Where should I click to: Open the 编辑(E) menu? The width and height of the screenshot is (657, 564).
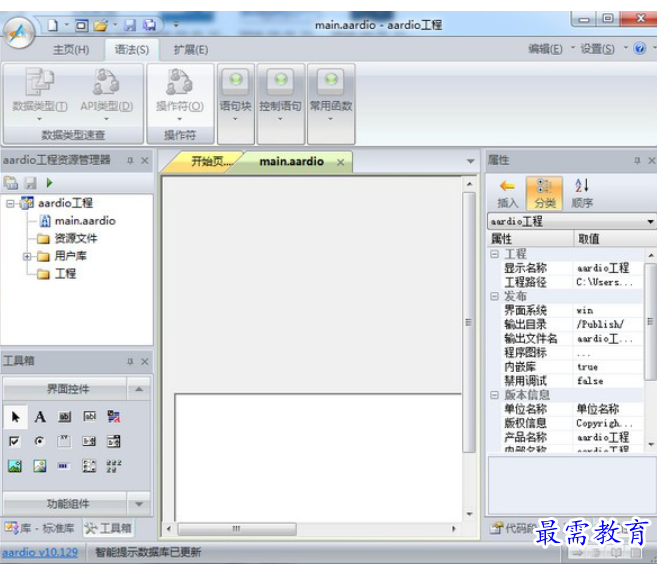tap(546, 49)
